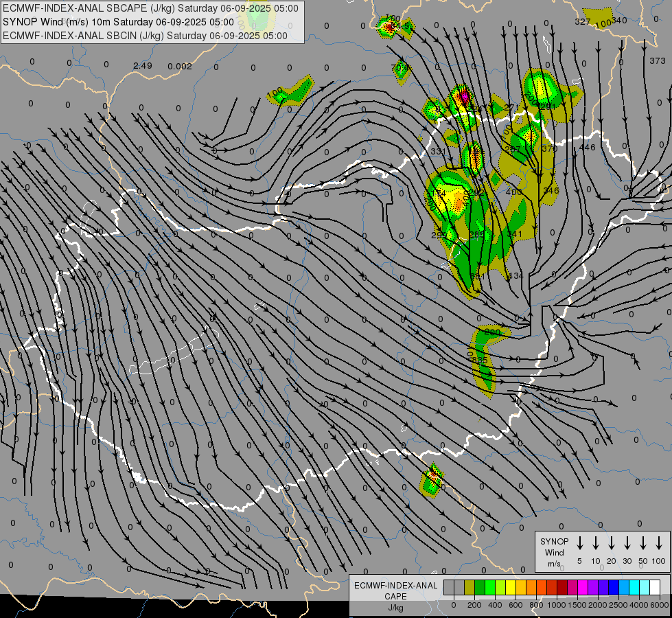Screen dimensions: 672x618
Task: Click the 446 value on the map
Action: [587, 147]
